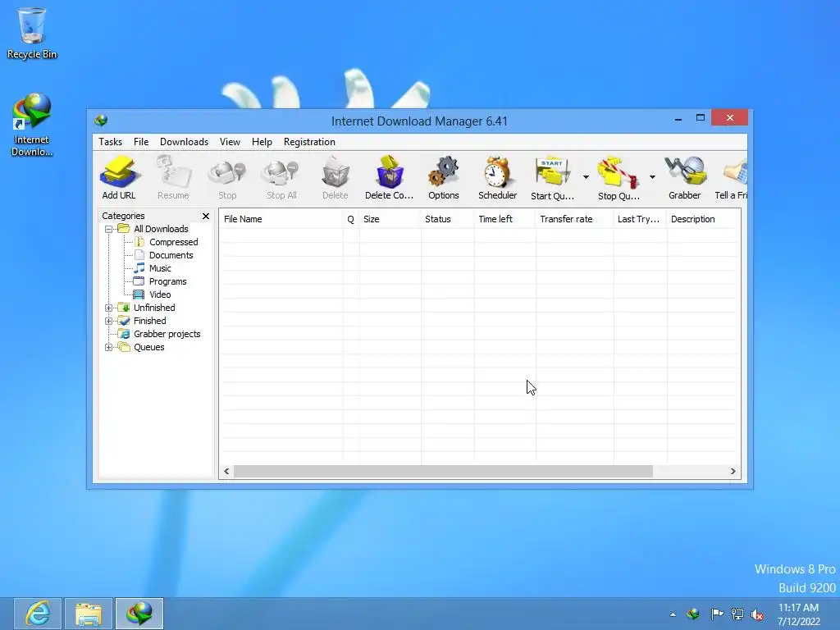Click the horizontal scrollbar thumb
Screen dimensions: 840x630
(x=443, y=472)
